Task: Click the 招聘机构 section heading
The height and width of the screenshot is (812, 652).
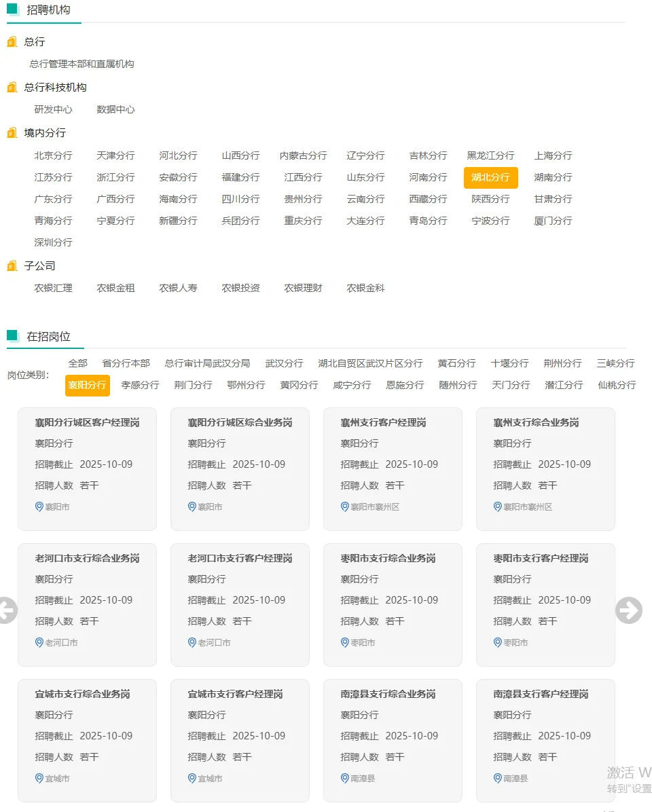Action: pos(48,10)
